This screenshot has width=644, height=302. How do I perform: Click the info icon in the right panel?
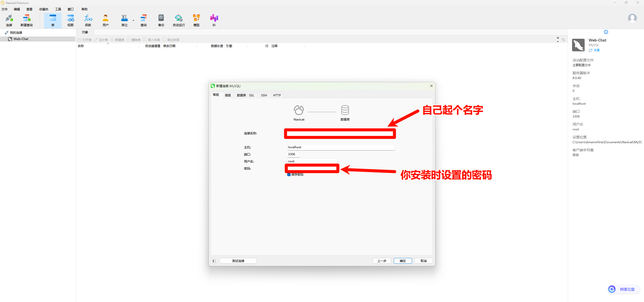(x=606, y=32)
